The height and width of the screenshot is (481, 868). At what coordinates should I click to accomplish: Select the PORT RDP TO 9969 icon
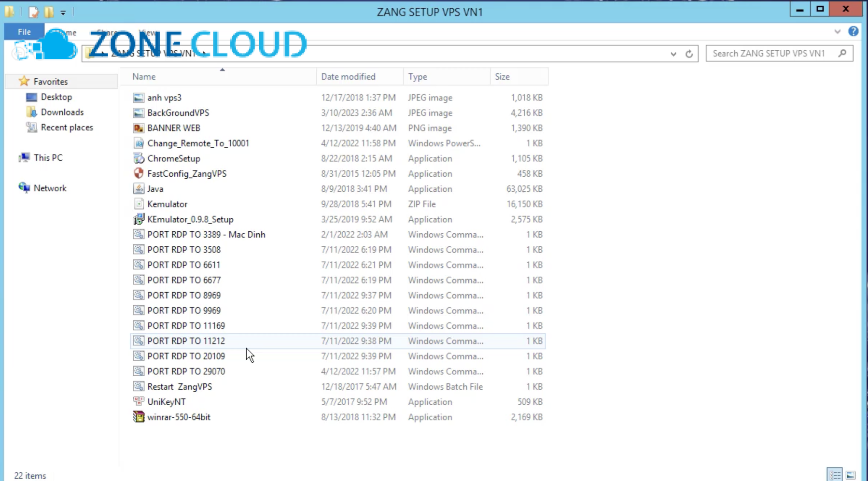tap(139, 311)
